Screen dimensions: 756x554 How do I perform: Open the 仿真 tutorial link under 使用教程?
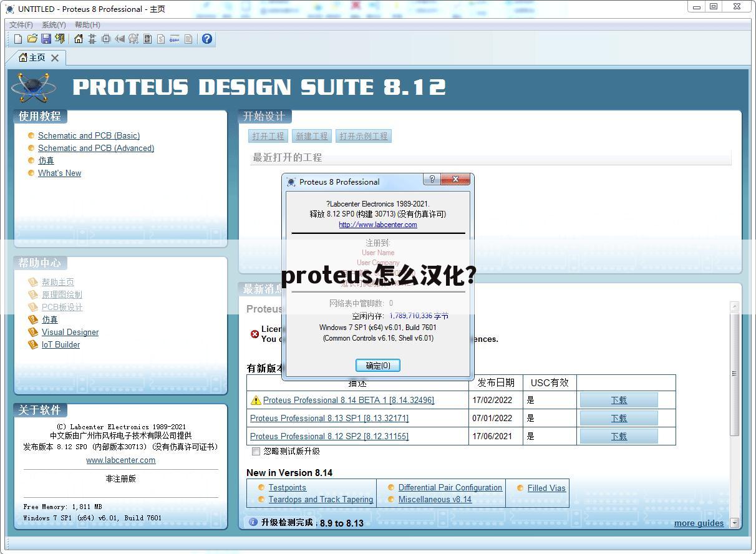pos(46,160)
